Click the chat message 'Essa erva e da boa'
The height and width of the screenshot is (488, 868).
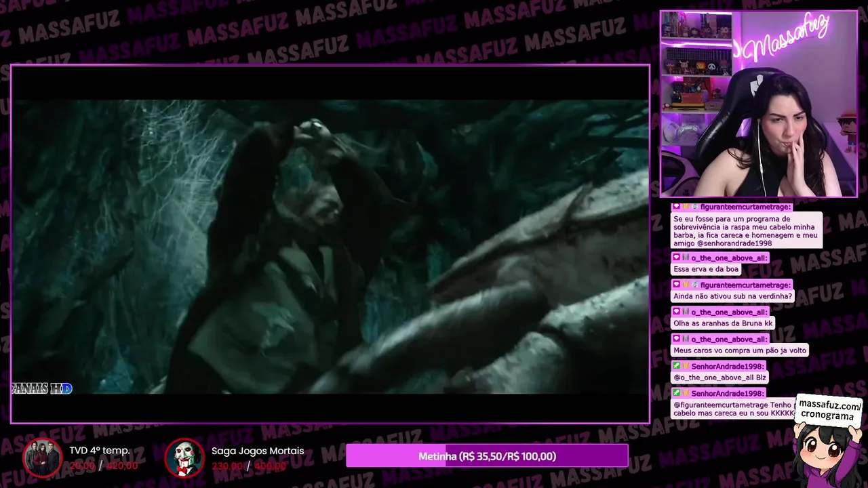(x=706, y=269)
